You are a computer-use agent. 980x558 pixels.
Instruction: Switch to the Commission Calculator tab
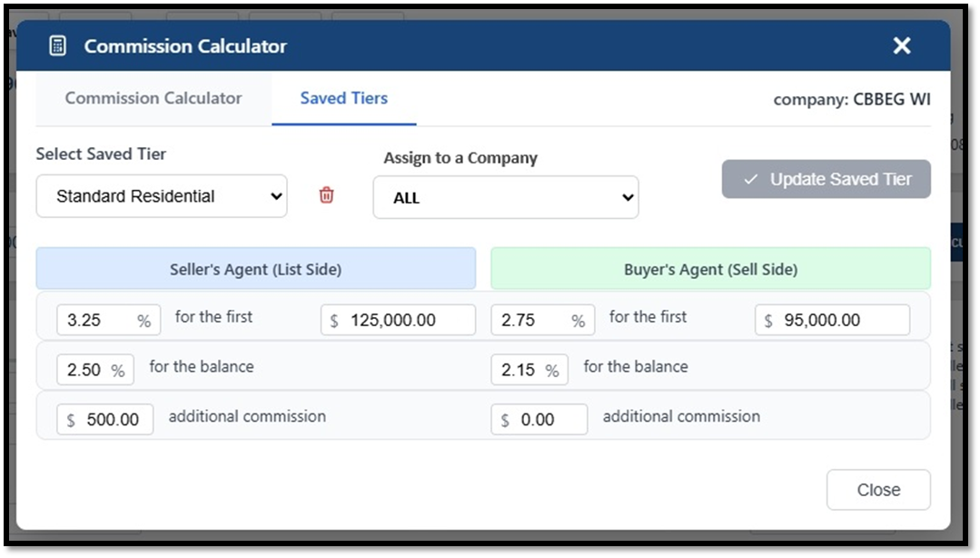coord(153,98)
